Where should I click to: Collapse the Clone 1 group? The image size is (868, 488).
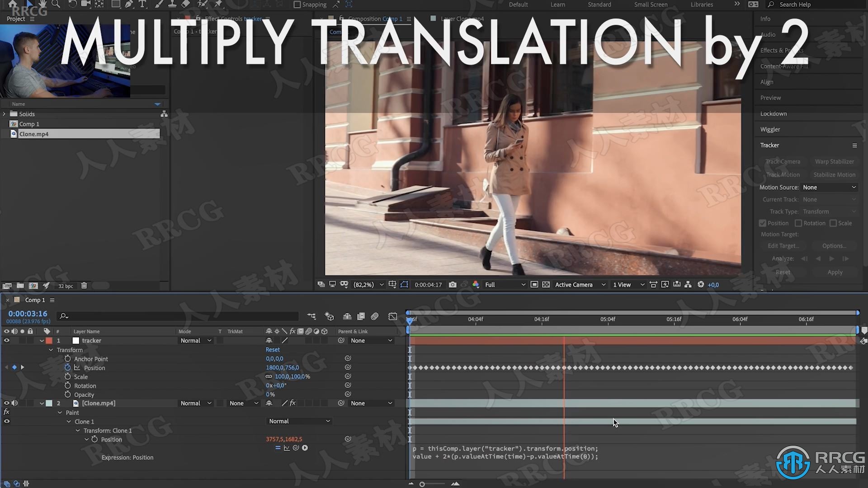coord(69,422)
